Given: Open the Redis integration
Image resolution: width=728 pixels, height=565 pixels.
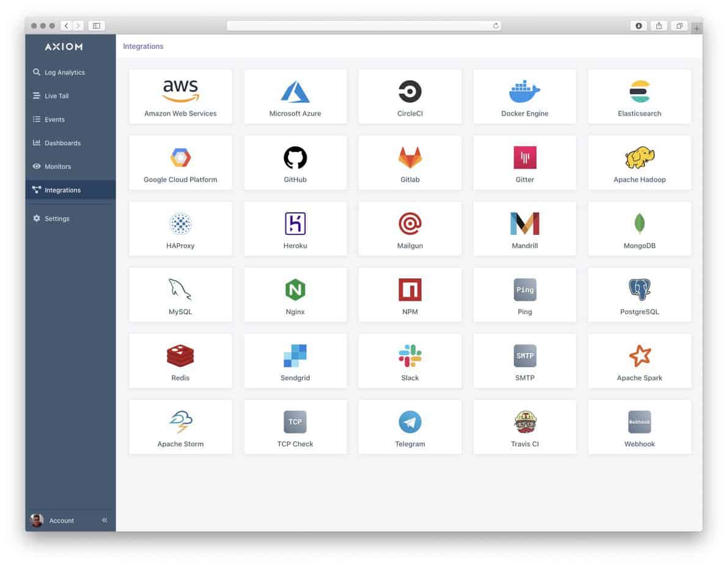Looking at the screenshot, I should (180, 361).
